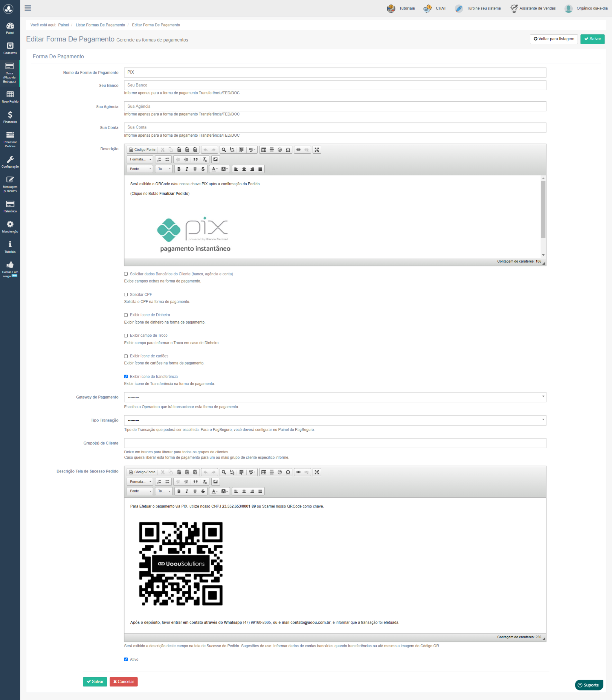Click the Seu Banco input field
This screenshot has height=700, width=612.
tap(335, 85)
